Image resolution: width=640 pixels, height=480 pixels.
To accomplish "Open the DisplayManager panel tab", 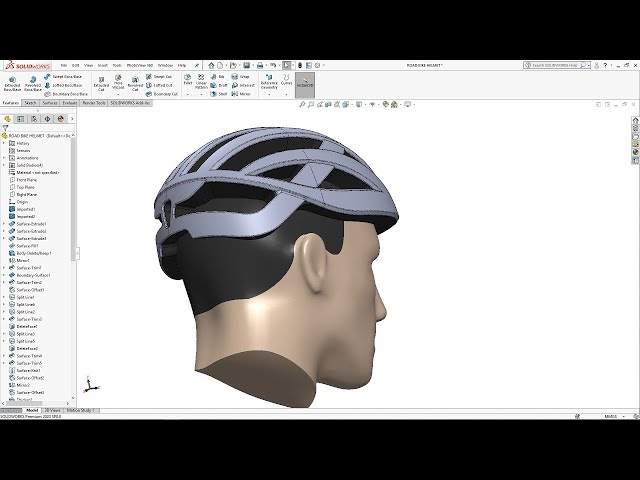I will pos(61,119).
